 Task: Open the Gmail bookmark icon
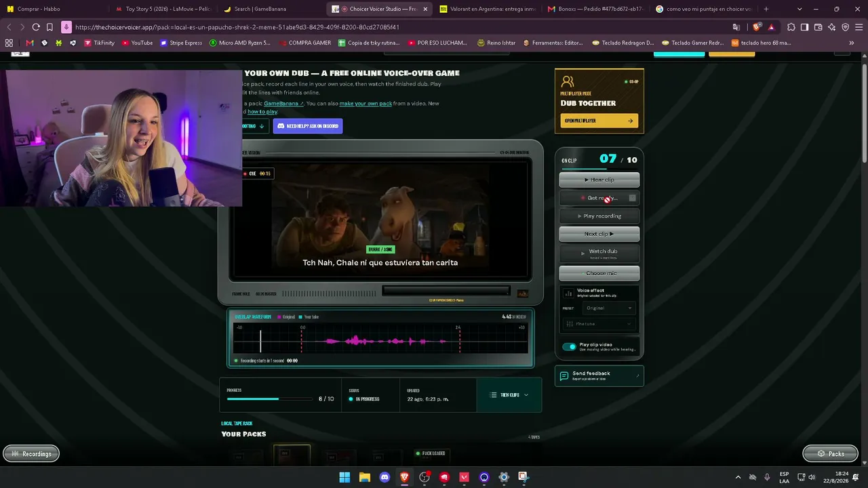pos(30,43)
